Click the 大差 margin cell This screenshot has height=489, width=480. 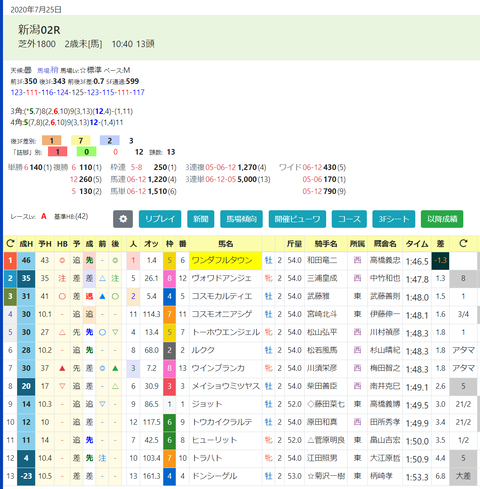pyautogui.click(x=463, y=476)
